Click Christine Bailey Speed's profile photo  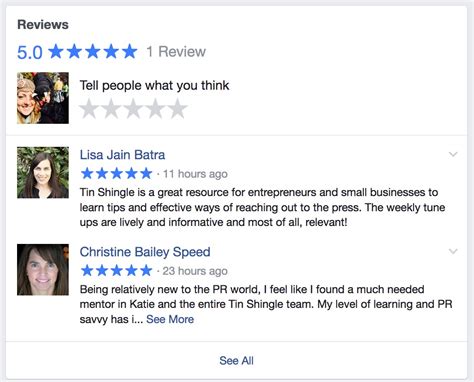coord(43,270)
